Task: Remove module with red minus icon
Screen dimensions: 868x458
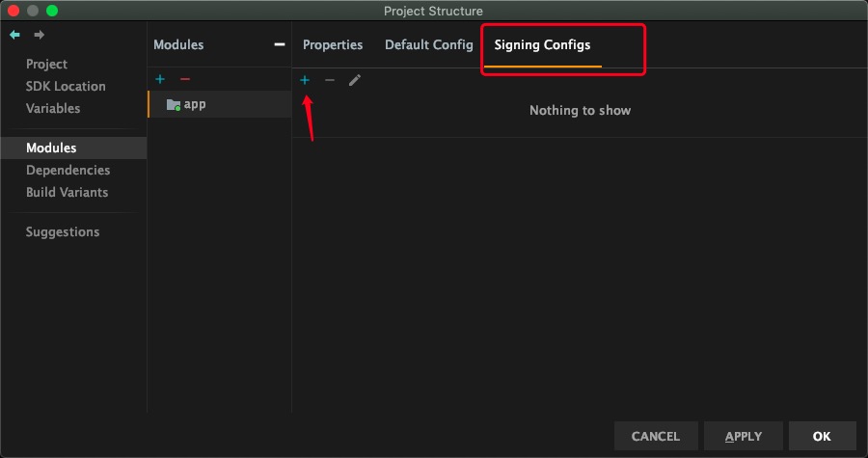Action: pos(185,80)
